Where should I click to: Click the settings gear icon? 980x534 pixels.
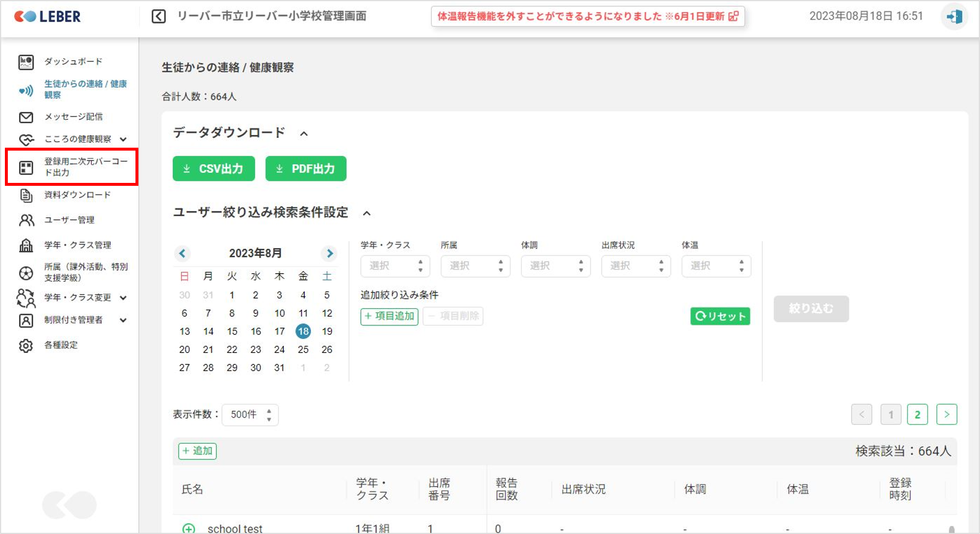coord(26,346)
